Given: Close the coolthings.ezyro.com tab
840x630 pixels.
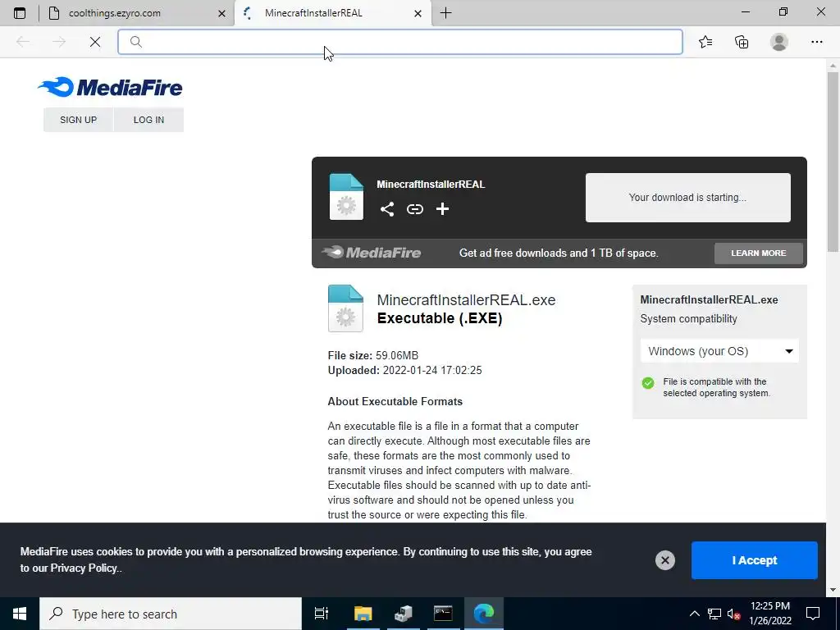Looking at the screenshot, I should 221,13.
